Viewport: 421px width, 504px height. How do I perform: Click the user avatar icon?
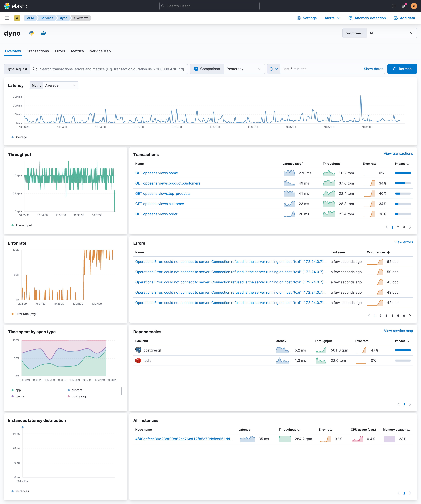414,6
